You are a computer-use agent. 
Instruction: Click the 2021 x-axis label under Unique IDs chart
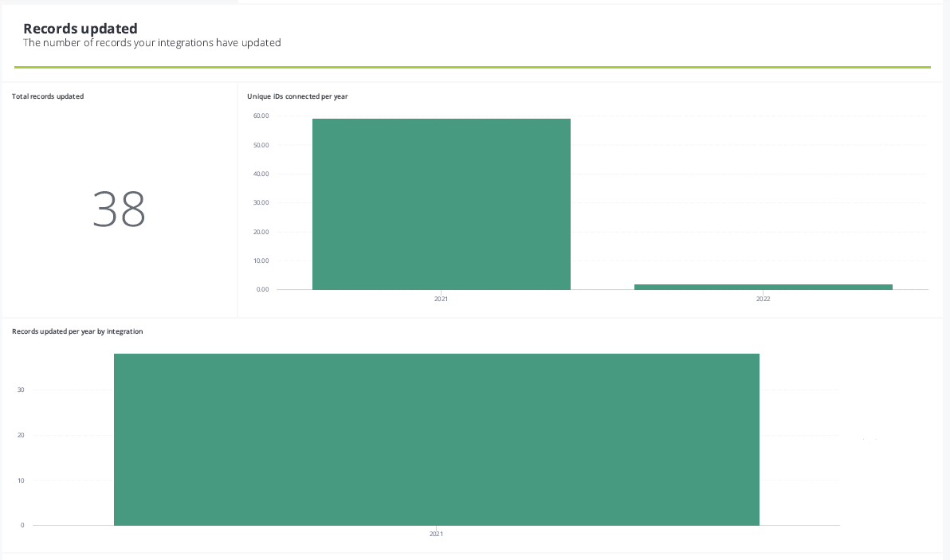pyautogui.click(x=441, y=299)
